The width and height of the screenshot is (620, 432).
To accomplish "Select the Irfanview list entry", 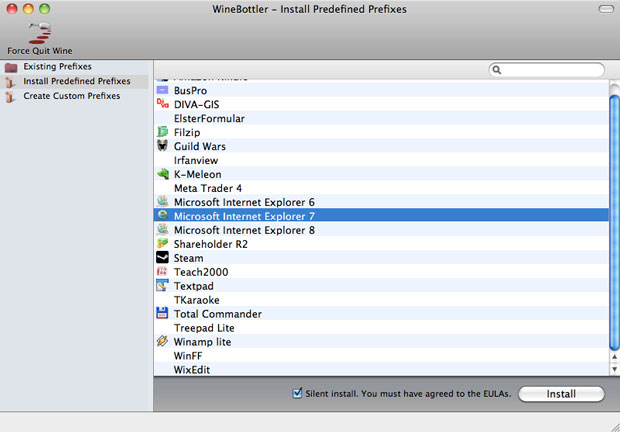I will coord(196,160).
